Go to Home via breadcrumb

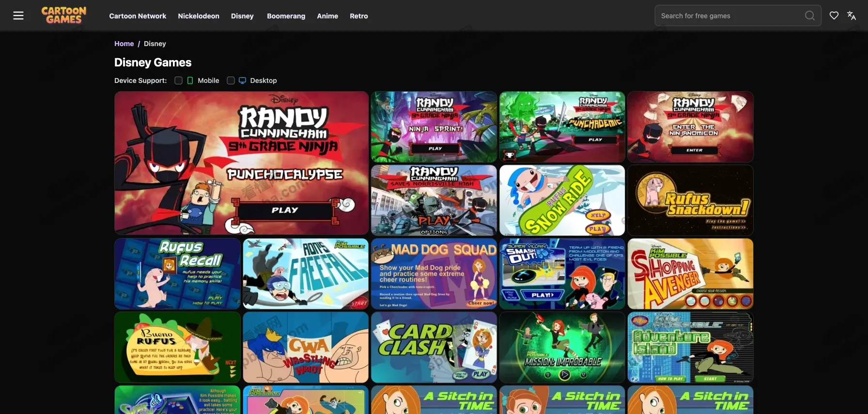click(124, 44)
